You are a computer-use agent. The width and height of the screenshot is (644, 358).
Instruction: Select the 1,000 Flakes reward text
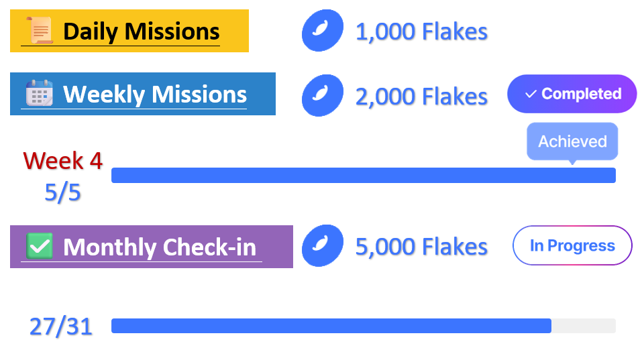(x=421, y=32)
